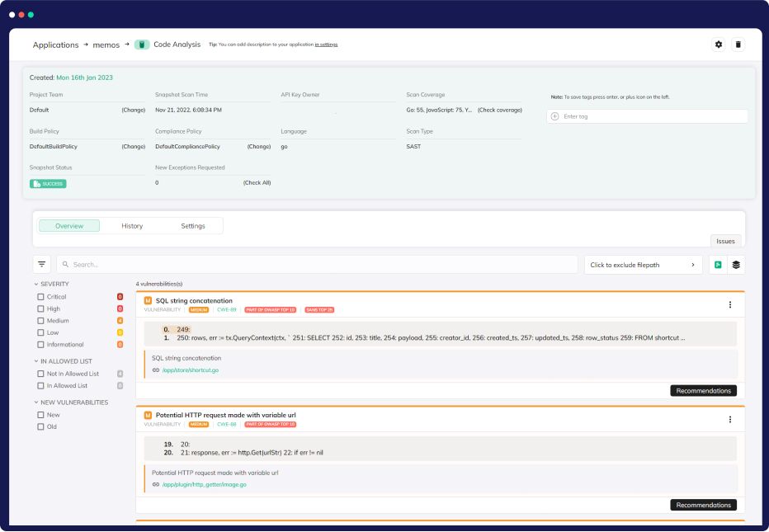Click into the vulnerability Search field
Screen dimensions: 769x532
pyautogui.click(x=318, y=265)
